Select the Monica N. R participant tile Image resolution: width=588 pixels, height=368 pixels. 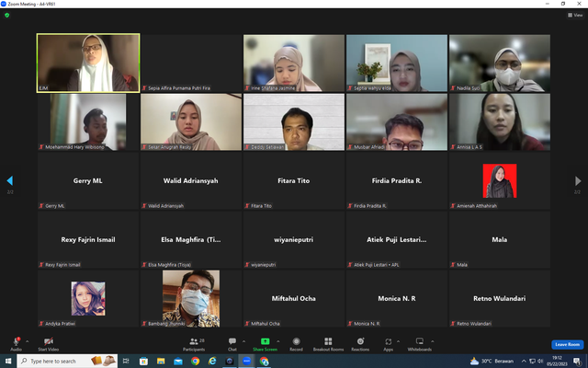[x=397, y=298]
